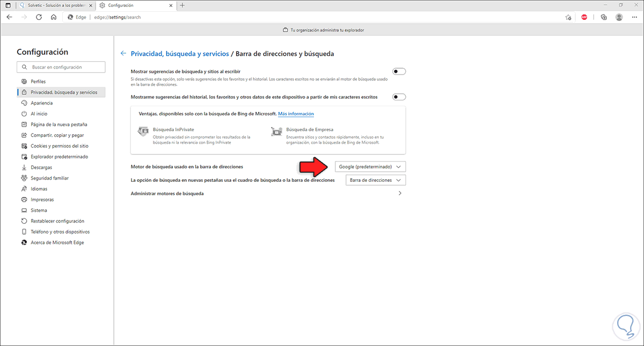This screenshot has height=346, width=644.
Task: Toggle Mostrar sugerencias de búsqueda y sitios
Action: tap(399, 71)
